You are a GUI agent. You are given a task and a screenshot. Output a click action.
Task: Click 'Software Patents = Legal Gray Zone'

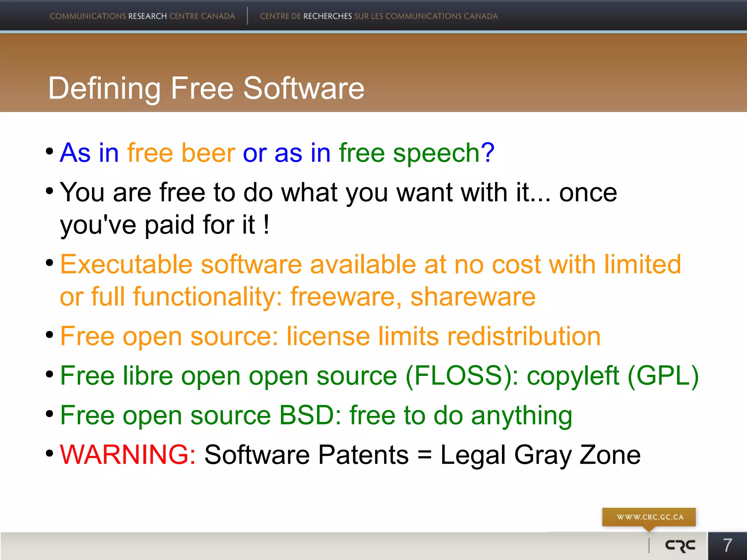[x=422, y=455]
